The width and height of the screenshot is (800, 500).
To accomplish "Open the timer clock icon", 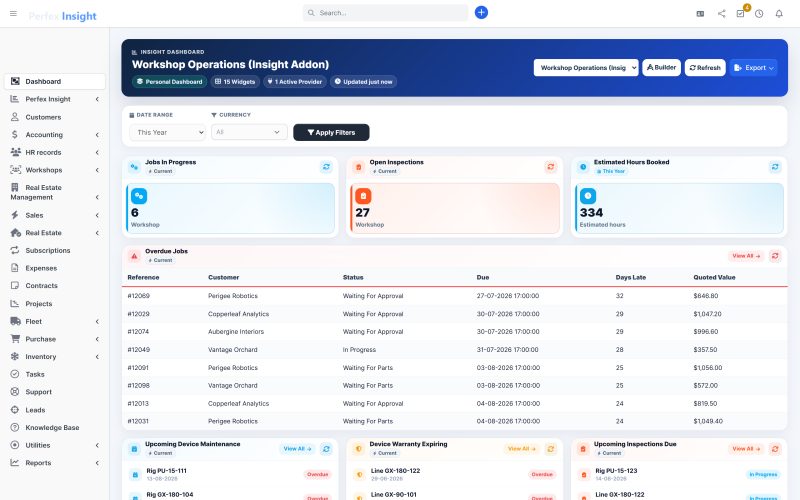I will pos(759,14).
